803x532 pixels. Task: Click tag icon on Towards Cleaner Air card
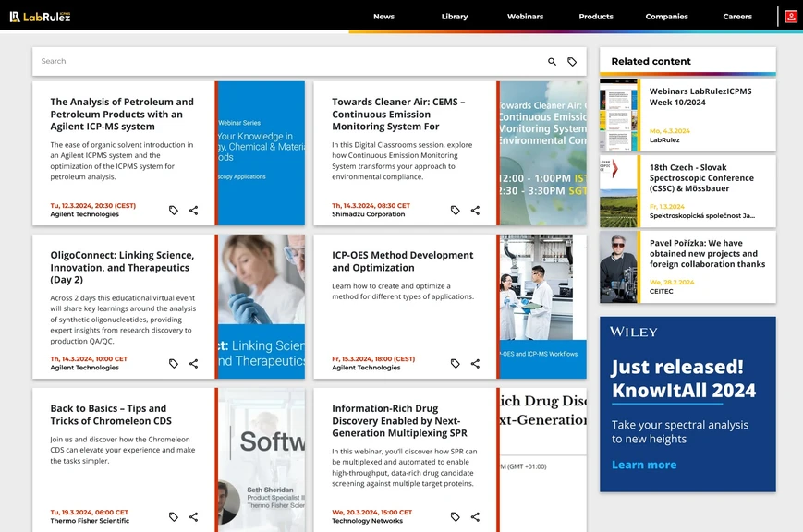(x=456, y=210)
